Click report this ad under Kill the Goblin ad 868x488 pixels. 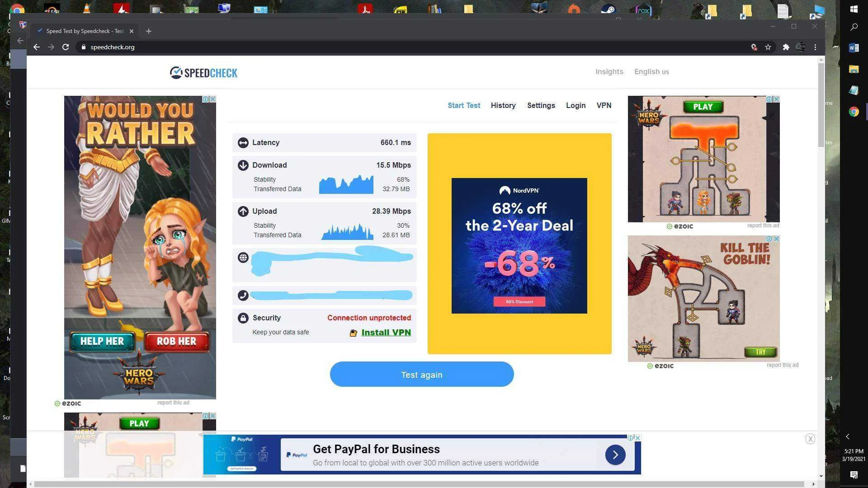(783, 365)
